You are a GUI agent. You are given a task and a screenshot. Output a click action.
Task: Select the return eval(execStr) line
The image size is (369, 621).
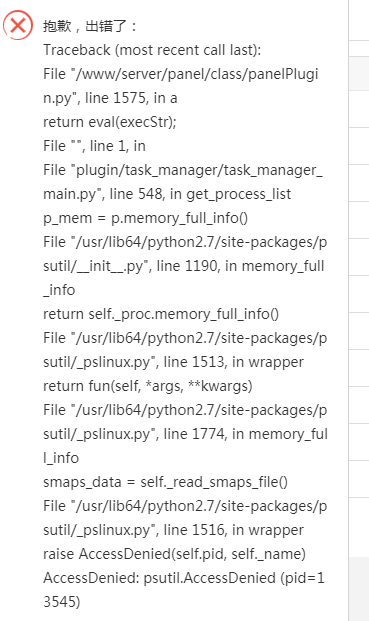tap(110, 122)
